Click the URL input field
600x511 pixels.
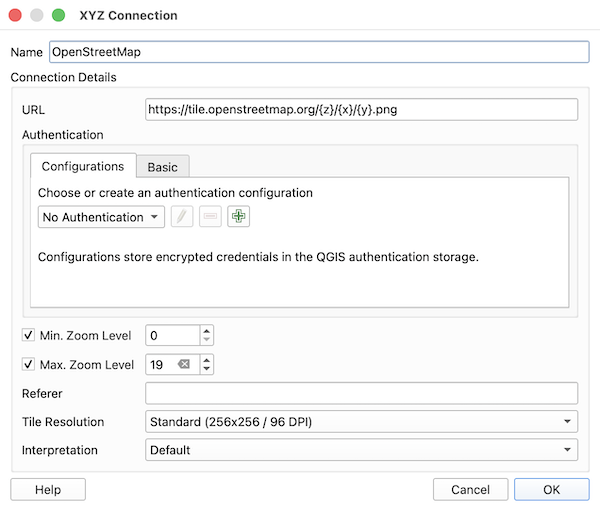coord(361,109)
